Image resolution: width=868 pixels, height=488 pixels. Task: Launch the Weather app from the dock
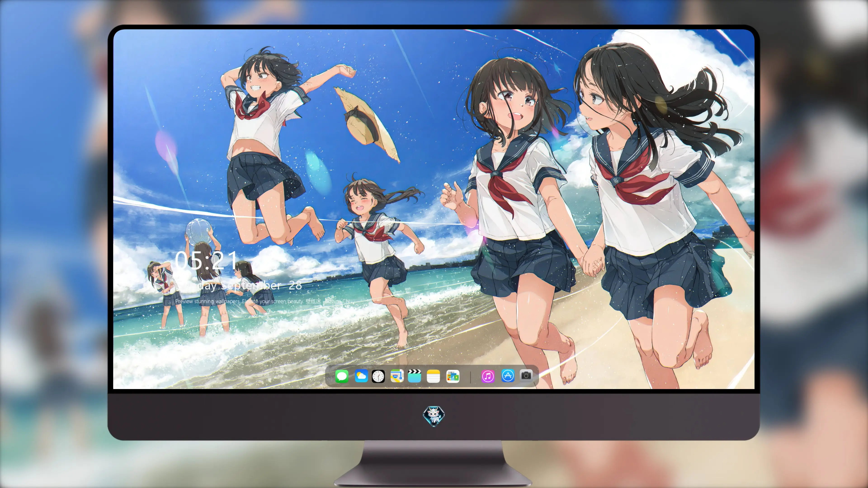click(361, 376)
